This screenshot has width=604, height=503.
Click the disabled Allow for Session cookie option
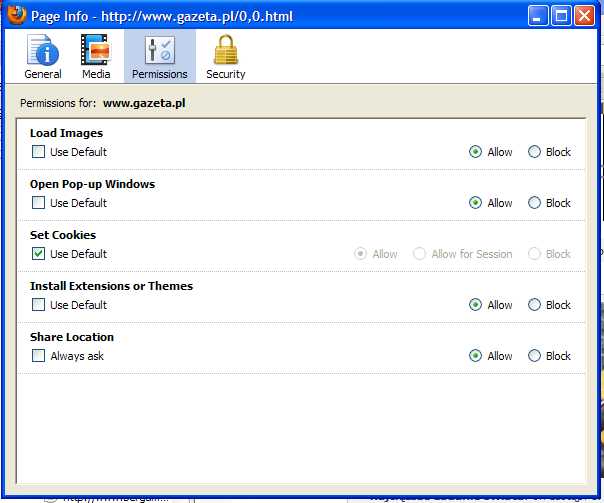(419, 254)
